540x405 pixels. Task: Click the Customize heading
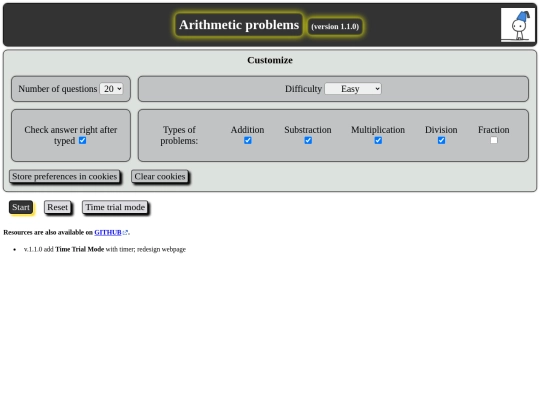coord(270,60)
